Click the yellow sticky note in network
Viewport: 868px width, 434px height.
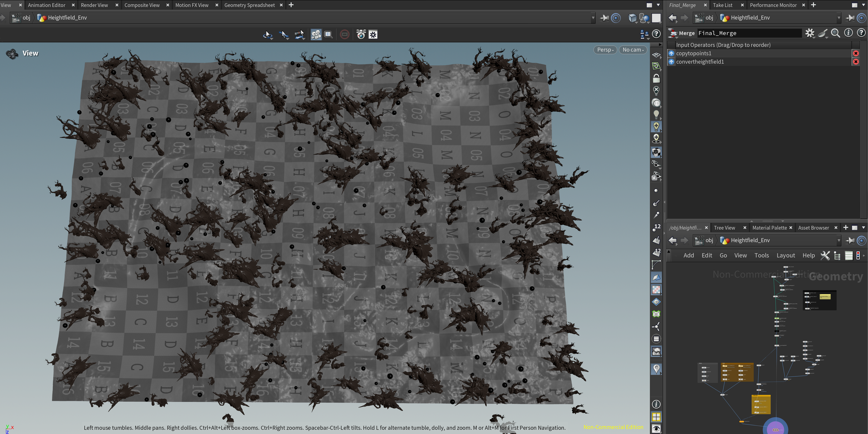pyautogui.click(x=825, y=297)
